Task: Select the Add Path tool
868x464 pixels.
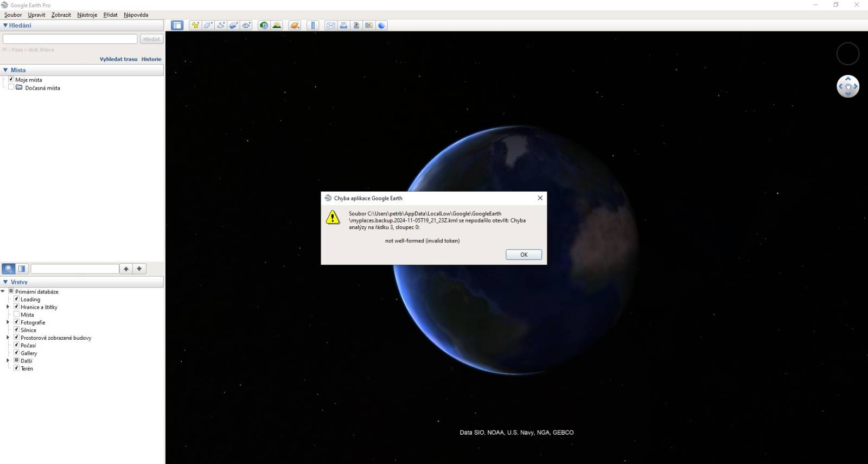Action: coord(221,26)
